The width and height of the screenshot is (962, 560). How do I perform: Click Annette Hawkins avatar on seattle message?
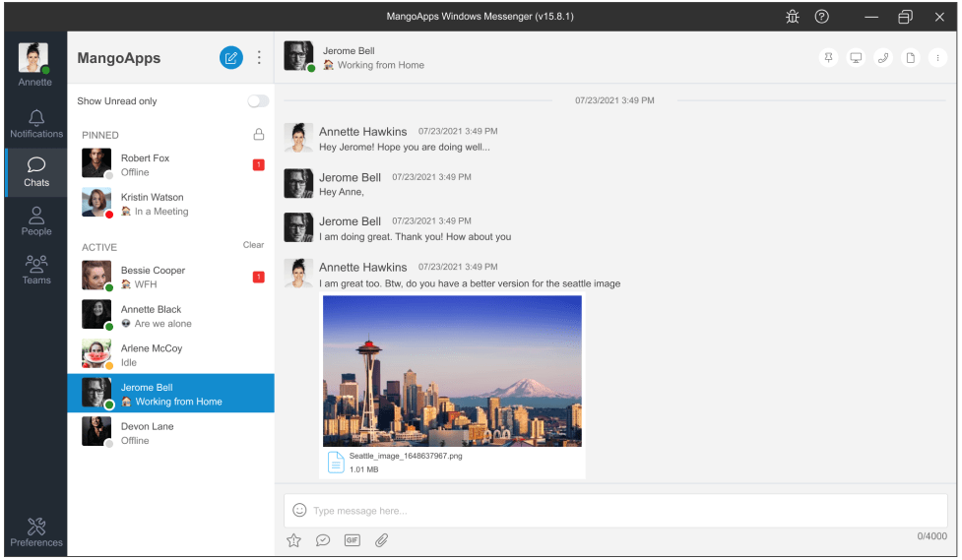(298, 273)
